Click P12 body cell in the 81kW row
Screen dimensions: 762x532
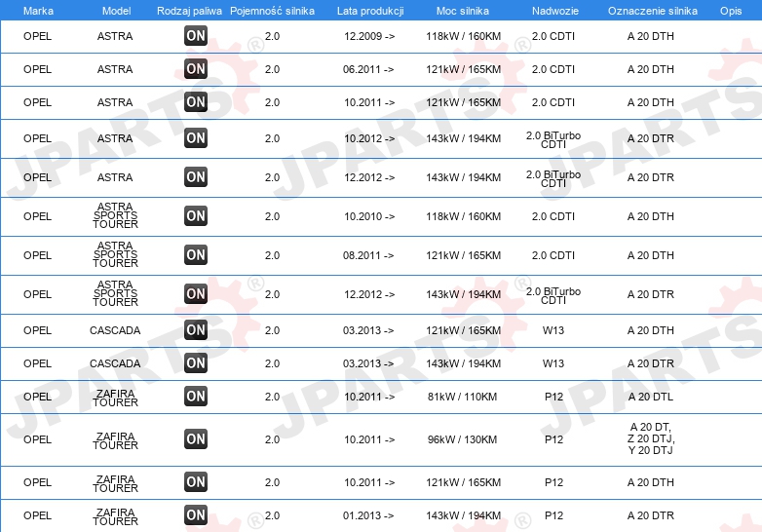tap(553, 397)
